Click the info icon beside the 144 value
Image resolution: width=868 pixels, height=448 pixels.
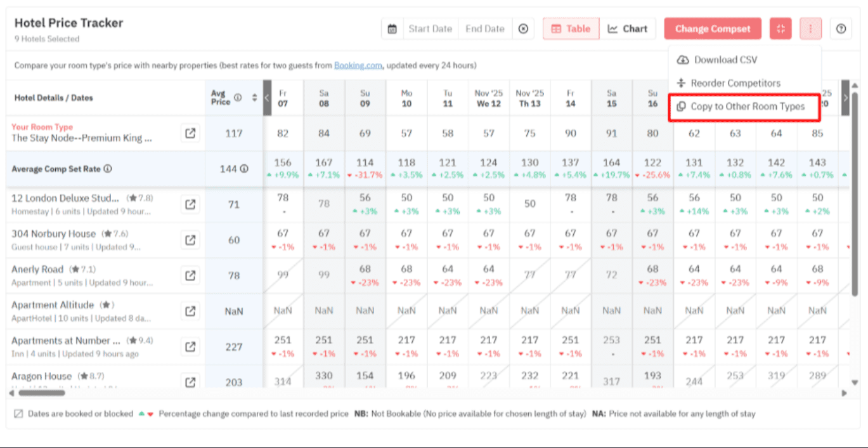(245, 168)
